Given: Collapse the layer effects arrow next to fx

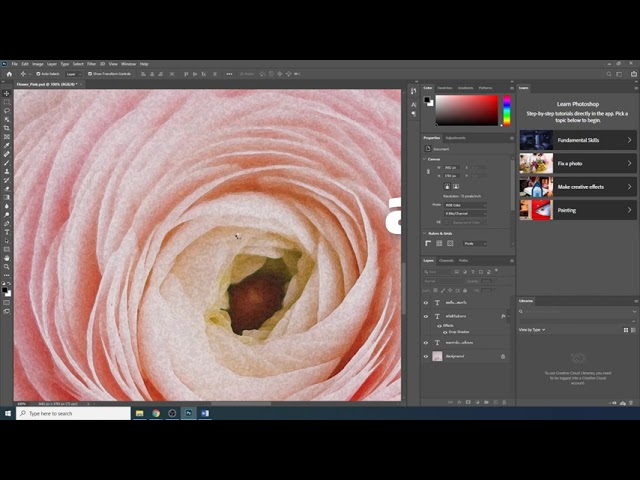Looking at the screenshot, I should [508, 316].
